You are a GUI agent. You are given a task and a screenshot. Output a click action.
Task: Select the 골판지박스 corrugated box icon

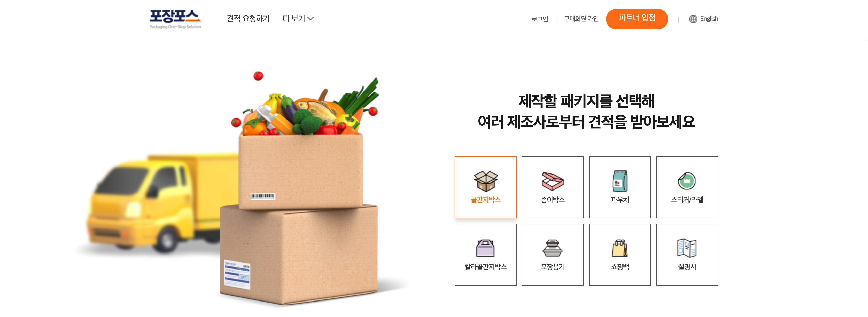(x=486, y=181)
